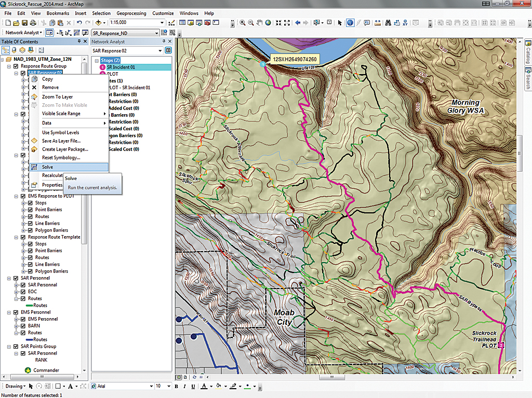Expand the SAR Response 02 layer dropdown
The image size is (532, 398).
(x=159, y=51)
